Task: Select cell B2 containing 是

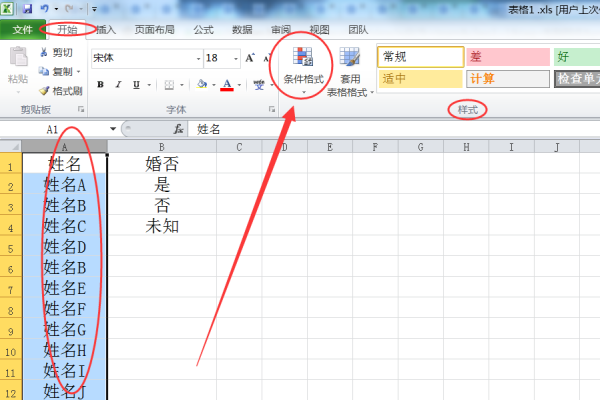Action: 162,184
